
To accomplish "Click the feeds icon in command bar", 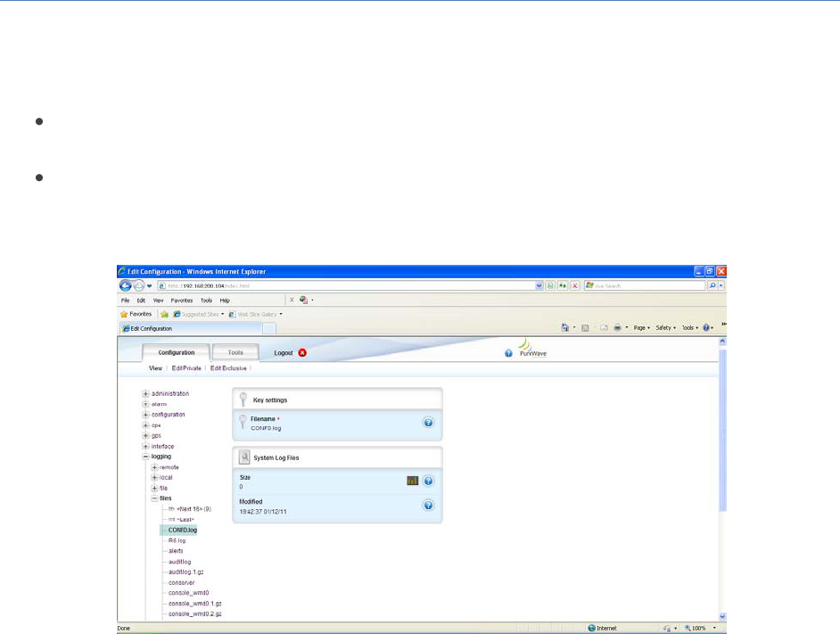I will (x=585, y=328).
